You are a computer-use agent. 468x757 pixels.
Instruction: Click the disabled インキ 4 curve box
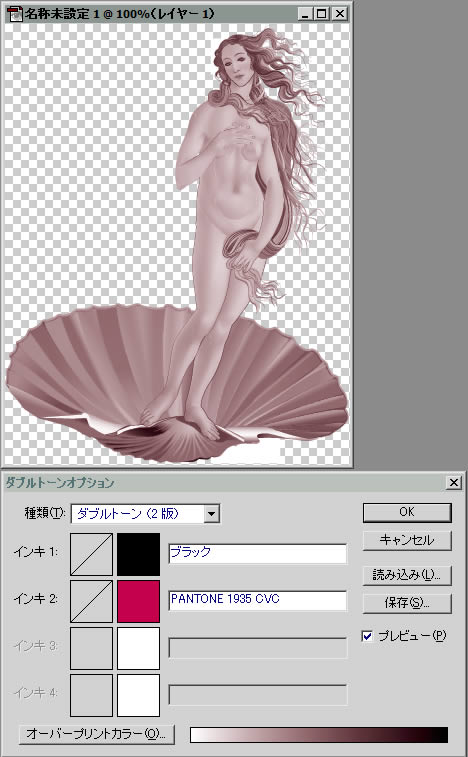(x=91, y=695)
